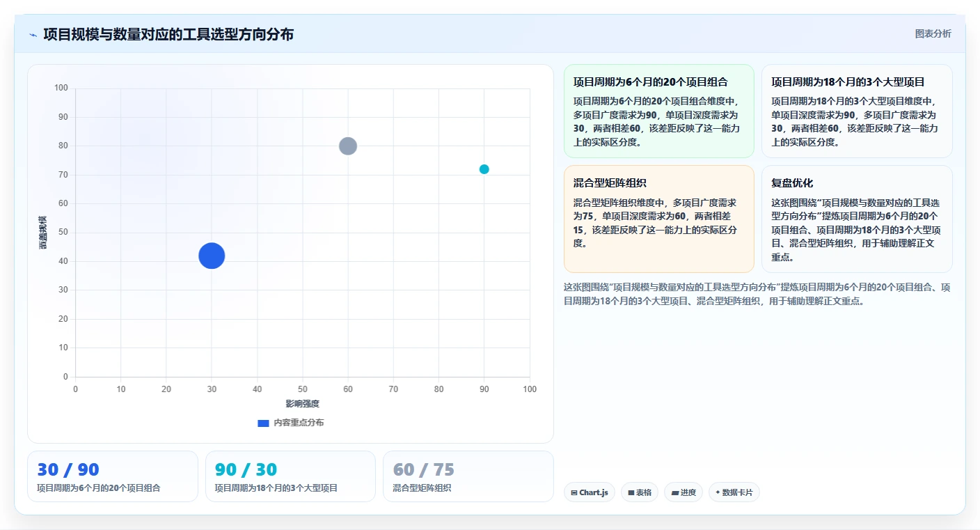Click the 影响强度 x-axis title
980x530 pixels.
click(302, 404)
